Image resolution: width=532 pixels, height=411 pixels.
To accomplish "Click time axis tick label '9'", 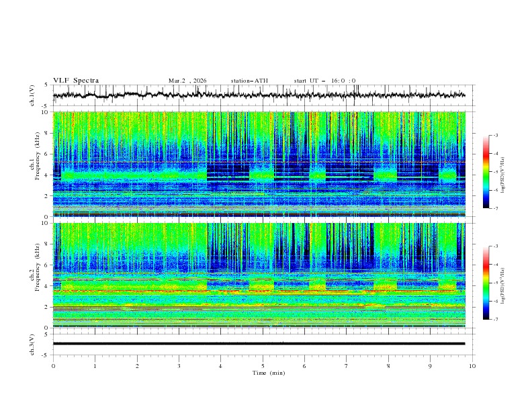I will [430, 366].
